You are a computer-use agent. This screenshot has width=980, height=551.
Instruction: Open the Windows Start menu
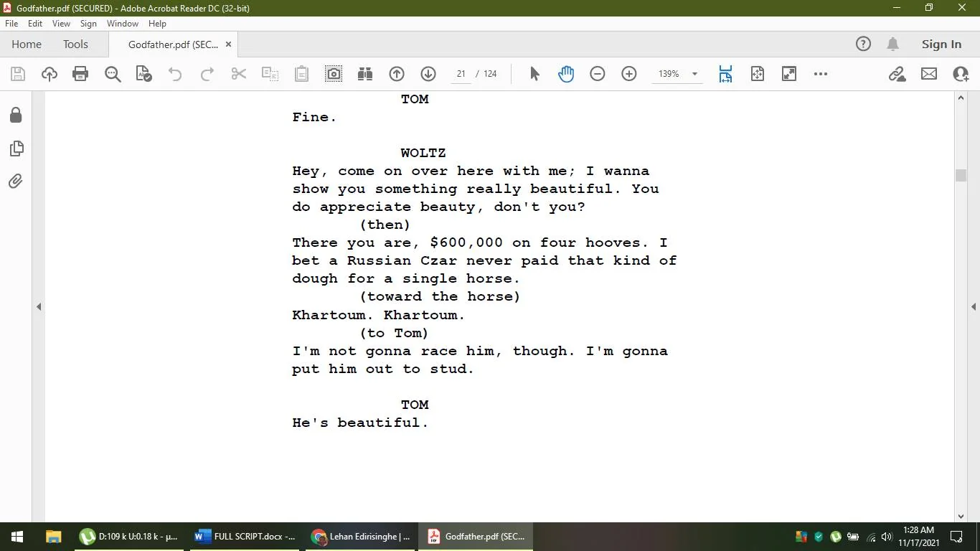[17, 537]
